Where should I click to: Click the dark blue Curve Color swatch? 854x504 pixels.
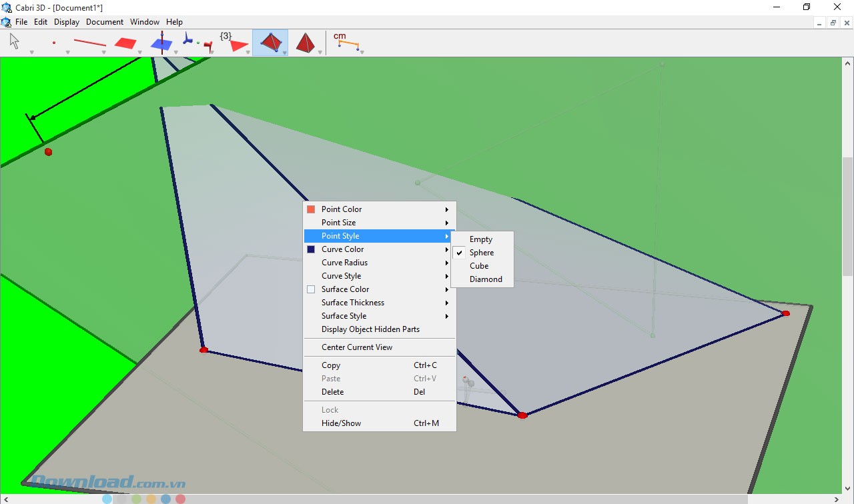pyautogui.click(x=311, y=249)
